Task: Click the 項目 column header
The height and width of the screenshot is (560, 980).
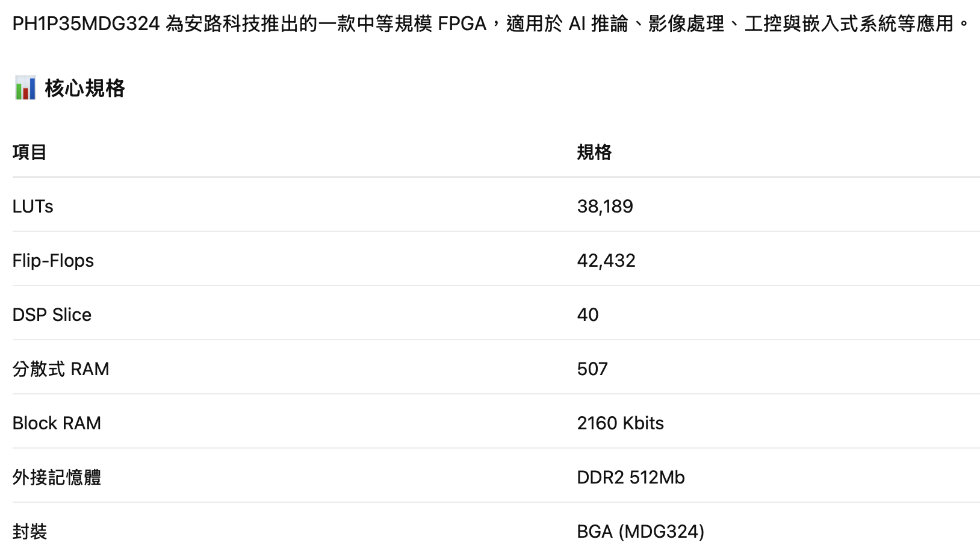Action: click(x=29, y=152)
